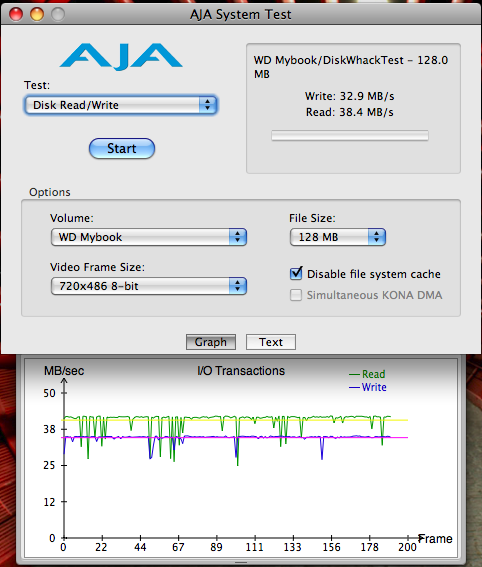The height and width of the screenshot is (567, 482).
Task: Click the Write 32.9 MB/s result
Action: (349, 96)
